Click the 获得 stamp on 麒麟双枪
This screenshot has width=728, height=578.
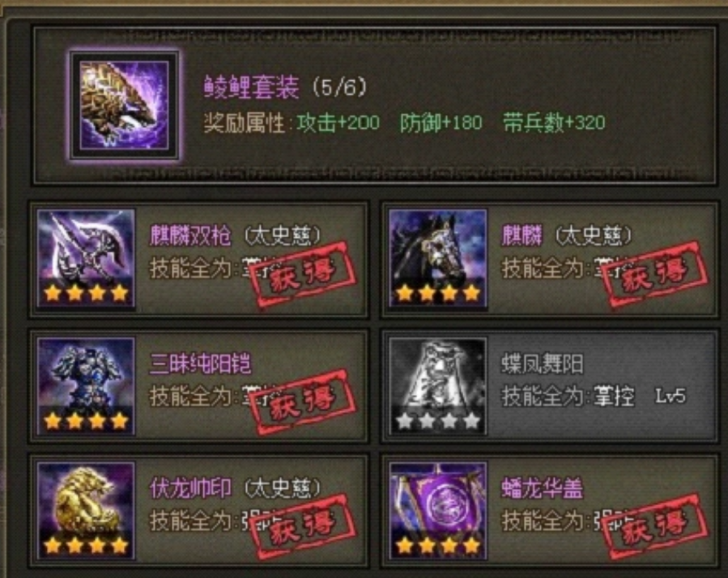[x=302, y=274]
